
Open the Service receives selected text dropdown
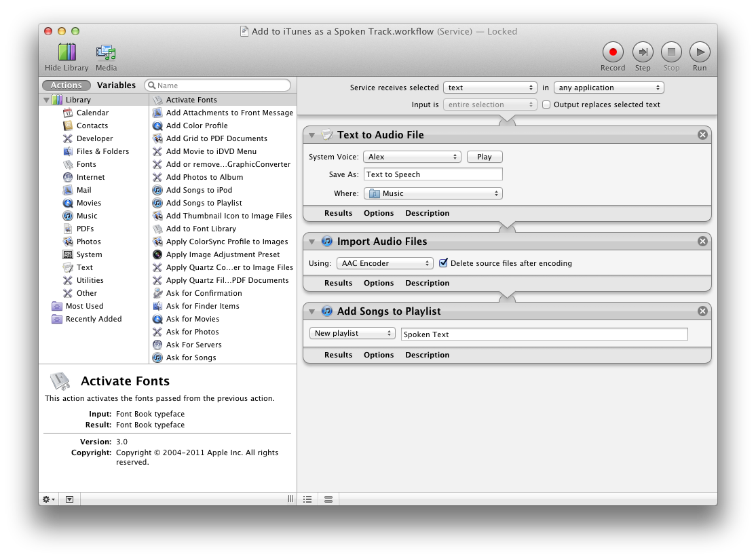490,88
